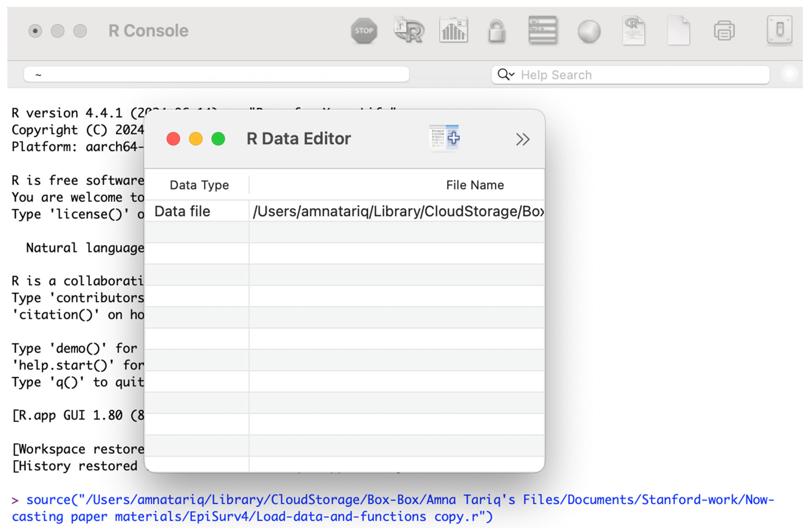This screenshot has height=528, width=812.
Task: Click the add column icon in Data Editor
Action: point(444,138)
